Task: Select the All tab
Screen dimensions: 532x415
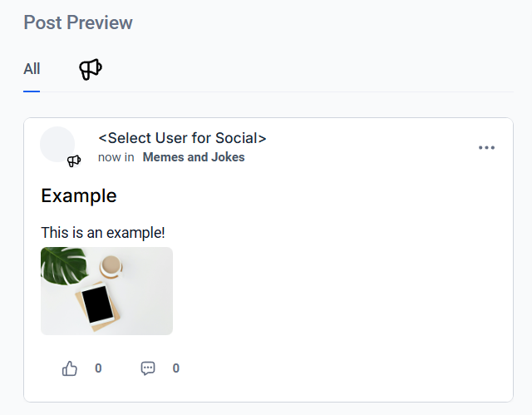Action: (32, 69)
